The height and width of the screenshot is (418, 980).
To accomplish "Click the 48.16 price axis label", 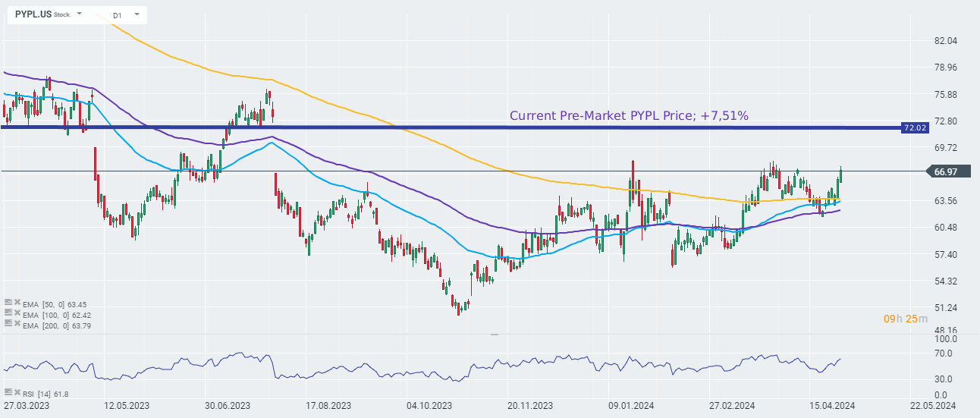I will [x=946, y=331].
